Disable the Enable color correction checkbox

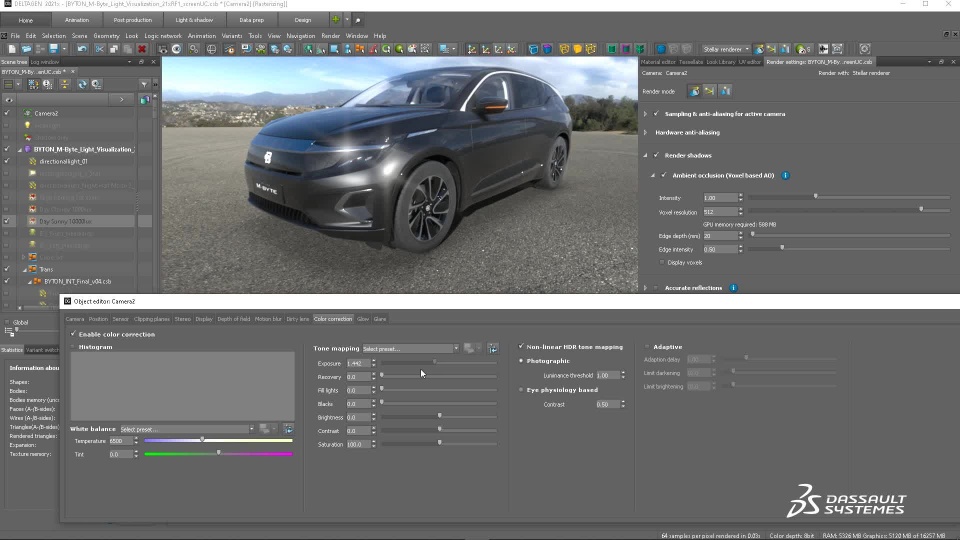coord(73,334)
